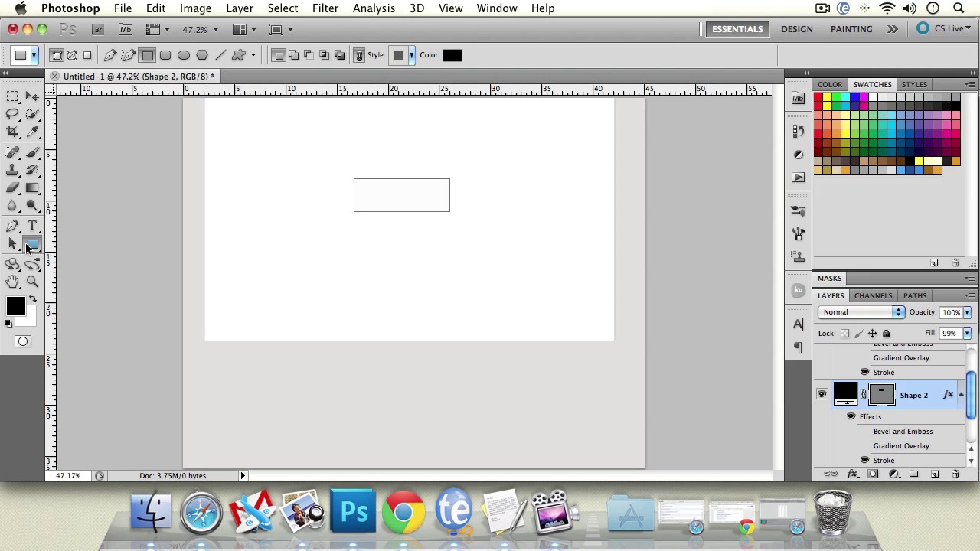
Task: Add a layer mask
Action: (873, 474)
